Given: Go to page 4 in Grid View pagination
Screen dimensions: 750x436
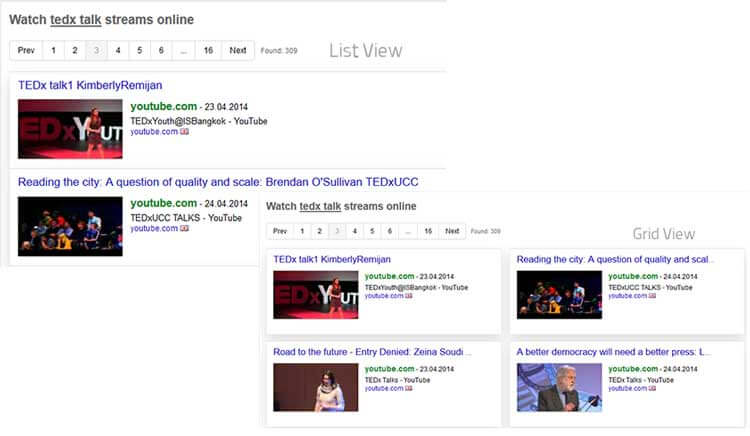Looking at the screenshot, I should point(354,231).
